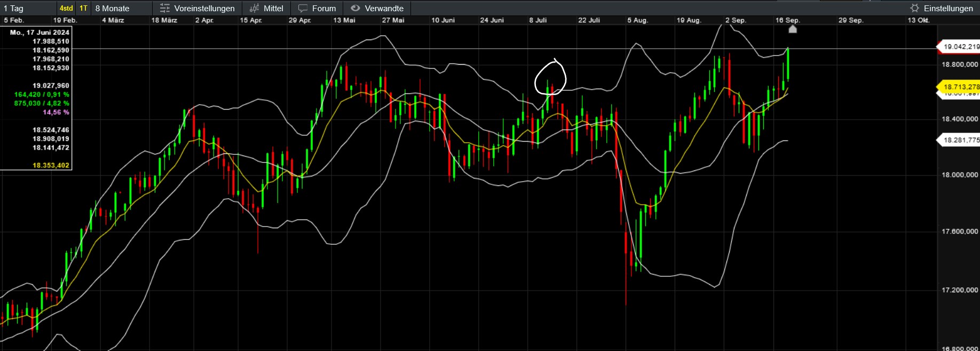Click the 18.000,000 price axis label
This screenshot has width=980, height=351.
[x=960, y=175]
